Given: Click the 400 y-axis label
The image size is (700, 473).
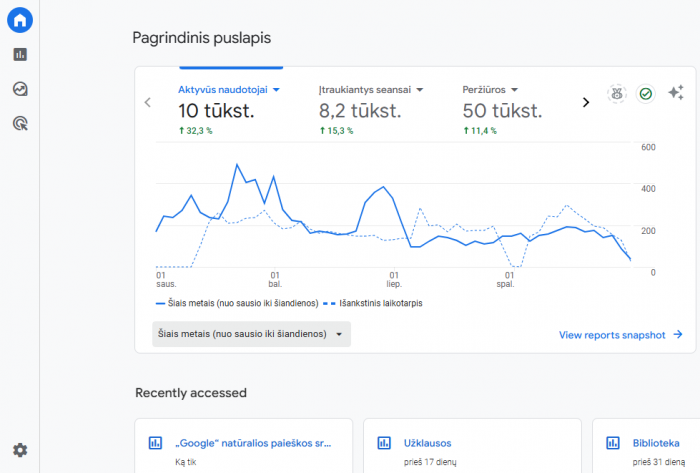Looking at the screenshot, I should pyautogui.click(x=648, y=189).
